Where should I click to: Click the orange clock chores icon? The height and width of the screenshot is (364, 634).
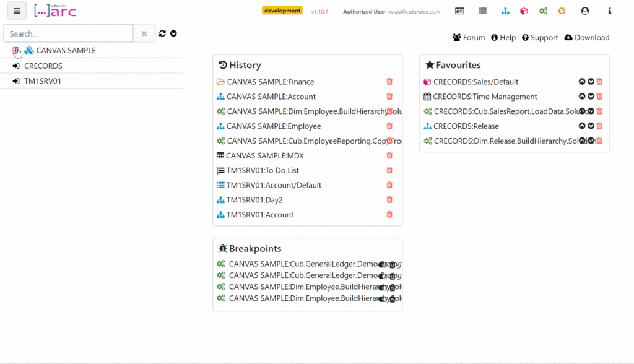point(562,11)
